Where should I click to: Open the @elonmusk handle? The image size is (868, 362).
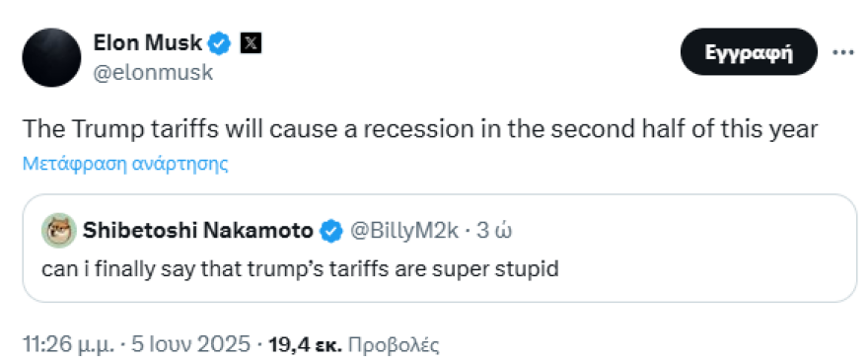coord(153,73)
